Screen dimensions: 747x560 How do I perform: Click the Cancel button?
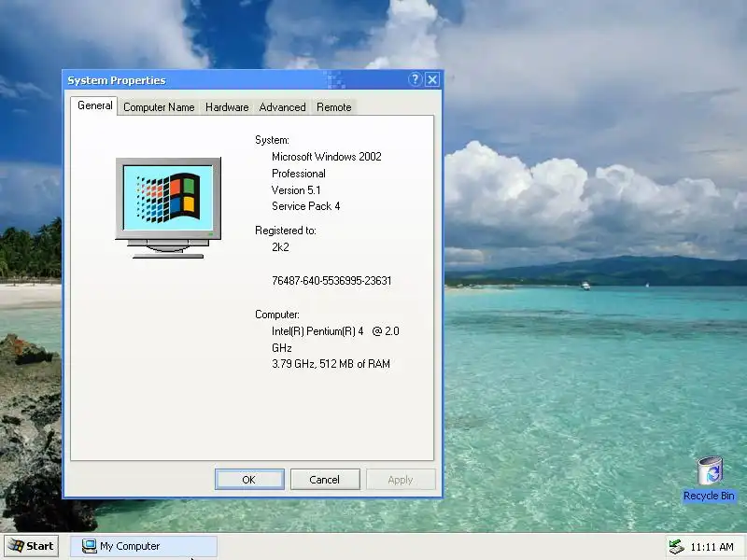pos(325,480)
